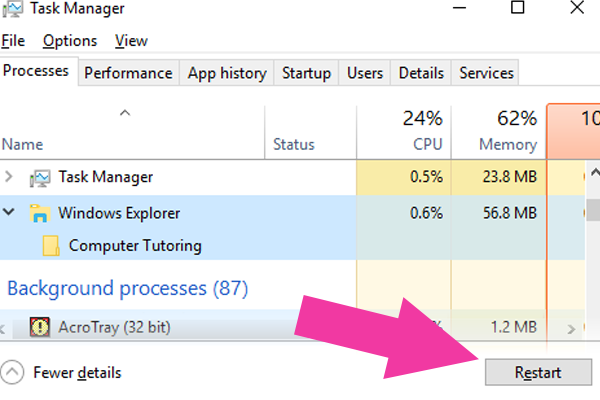The image size is (600, 400).
Task: Click the Restart button
Action: (x=538, y=372)
